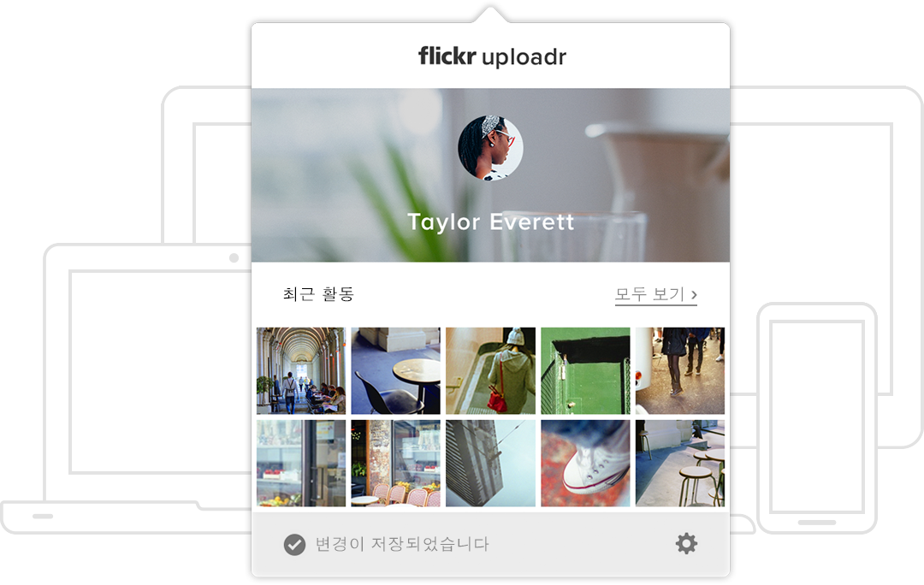Image resolution: width=924 pixels, height=585 pixels.
Task: Open the white sneaker photo thumbnail
Action: click(585, 463)
